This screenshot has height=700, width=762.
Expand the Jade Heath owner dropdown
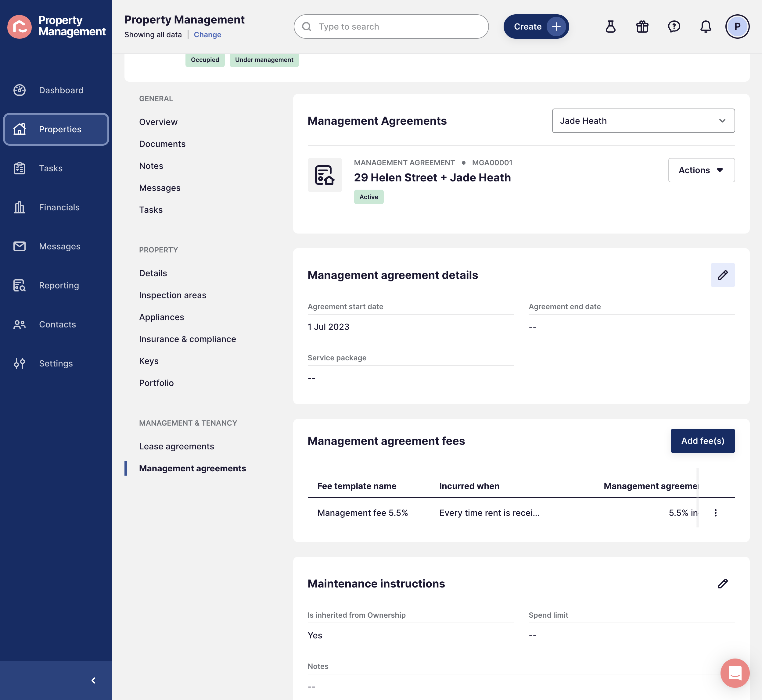[643, 121]
